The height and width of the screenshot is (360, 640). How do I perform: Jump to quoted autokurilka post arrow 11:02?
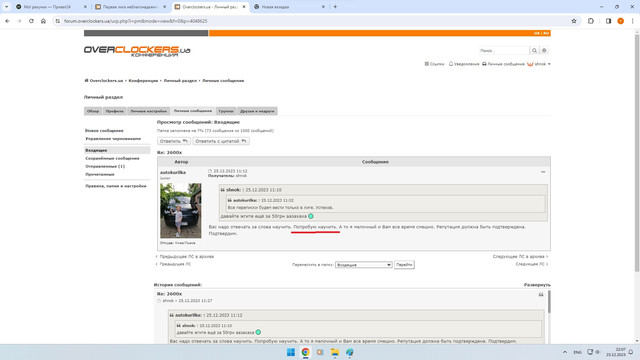point(259,201)
